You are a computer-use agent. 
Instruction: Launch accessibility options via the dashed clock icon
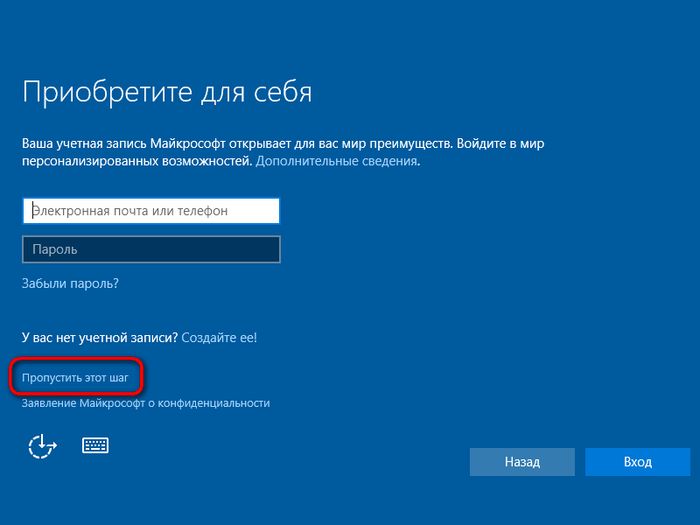(42, 446)
